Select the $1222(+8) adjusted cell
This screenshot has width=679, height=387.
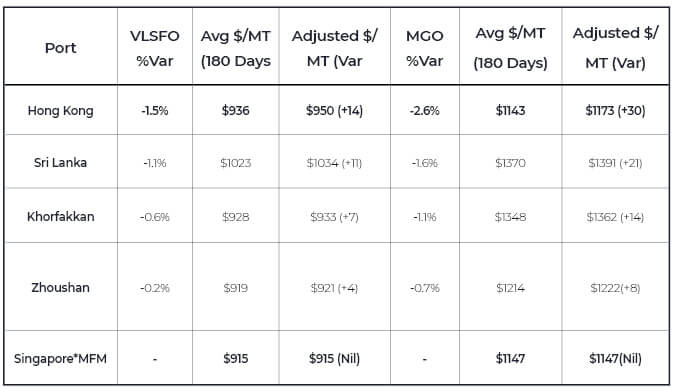[x=615, y=287]
